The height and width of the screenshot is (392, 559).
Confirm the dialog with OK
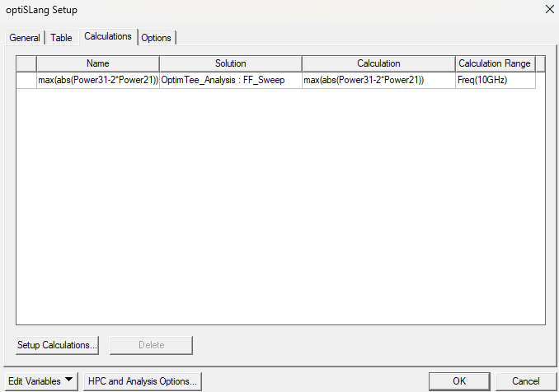click(x=459, y=381)
